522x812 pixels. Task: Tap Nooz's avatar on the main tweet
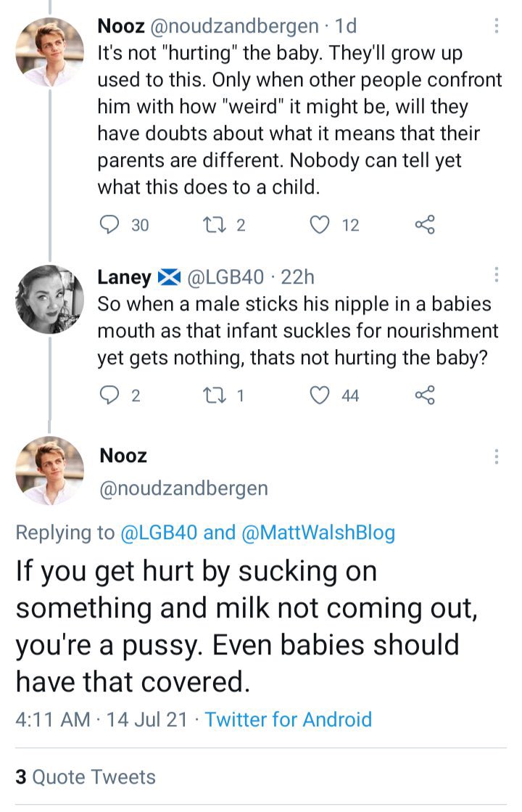coord(49,470)
